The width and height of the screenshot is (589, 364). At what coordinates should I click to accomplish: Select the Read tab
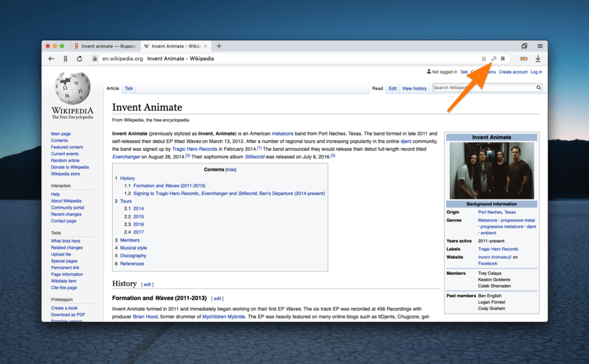[377, 89]
